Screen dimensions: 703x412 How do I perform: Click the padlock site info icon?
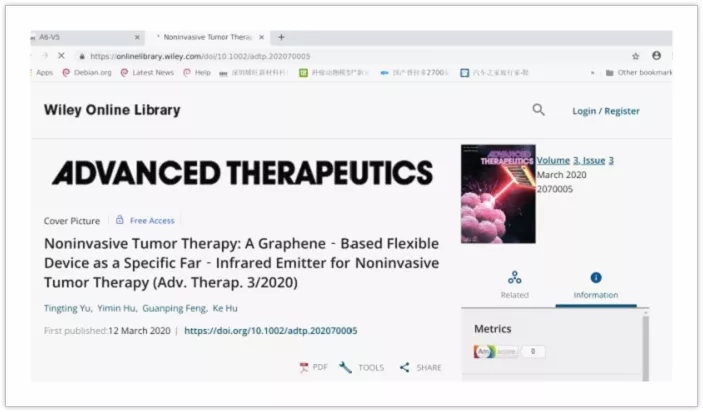point(82,56)
